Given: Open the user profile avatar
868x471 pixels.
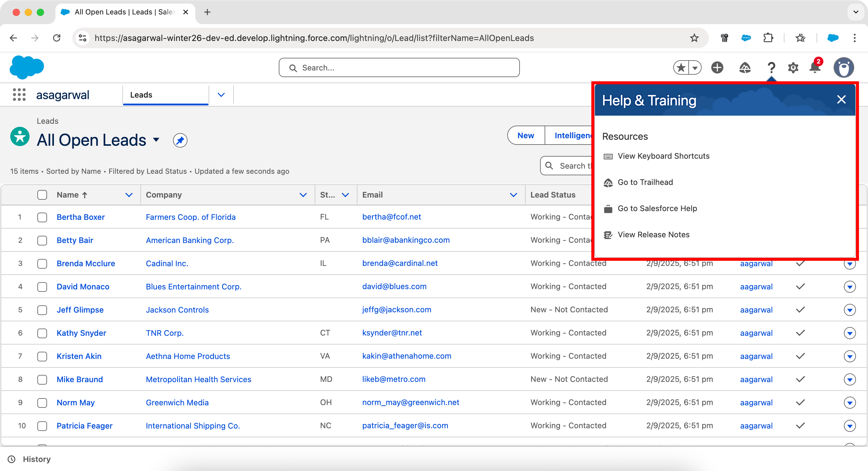Looking at the screenshot, I should click(x=844, y=68).
